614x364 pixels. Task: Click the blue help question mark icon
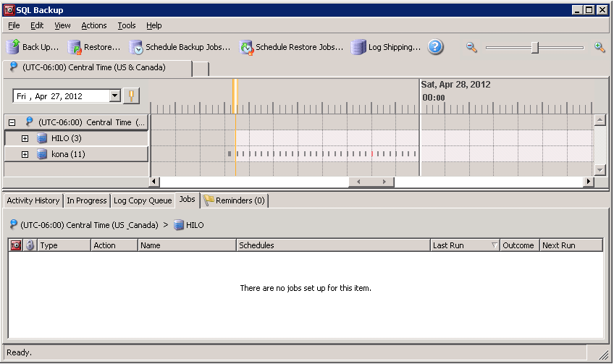click(x=435, y=47)
